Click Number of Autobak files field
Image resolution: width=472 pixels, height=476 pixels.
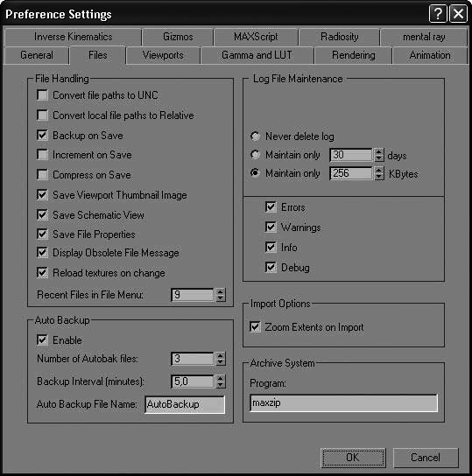193,359
